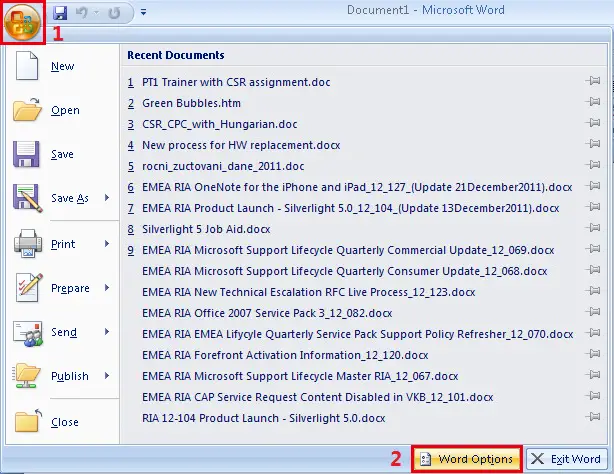Toggle pin for Quarterly Commercial Update_12_069.docx

tap(593, 249)
